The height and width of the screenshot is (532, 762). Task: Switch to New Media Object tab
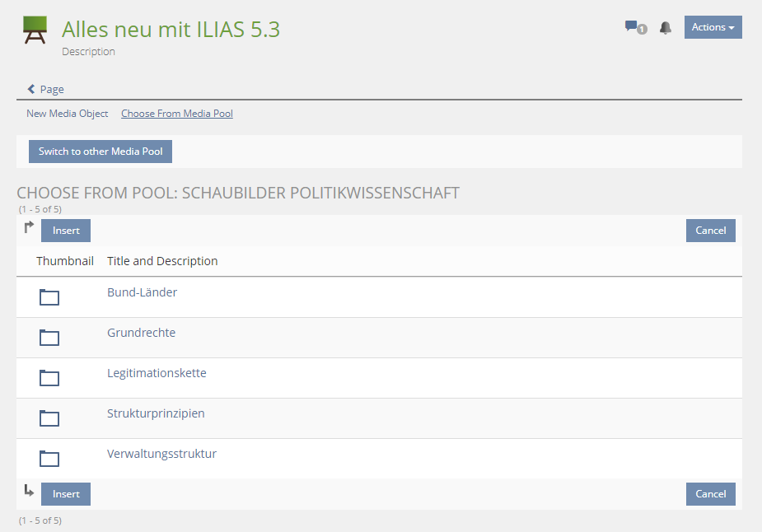click(67, 114)
